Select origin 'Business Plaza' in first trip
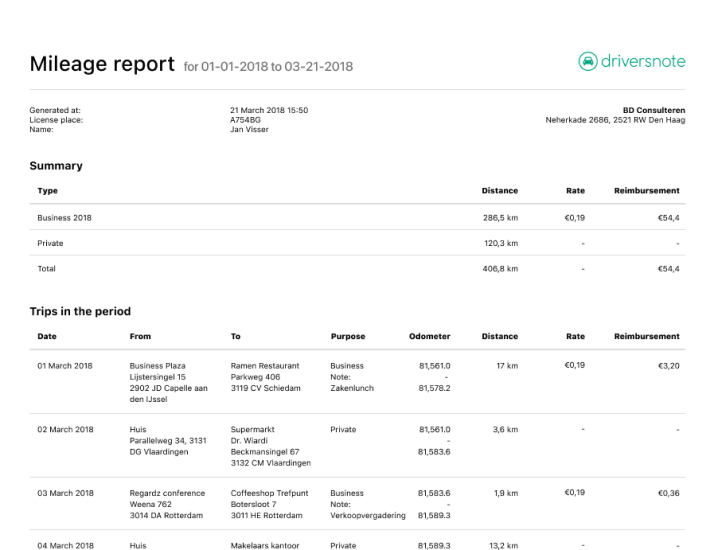The height and width of the screenshot is (550, 714). click(x=158, y=366)
